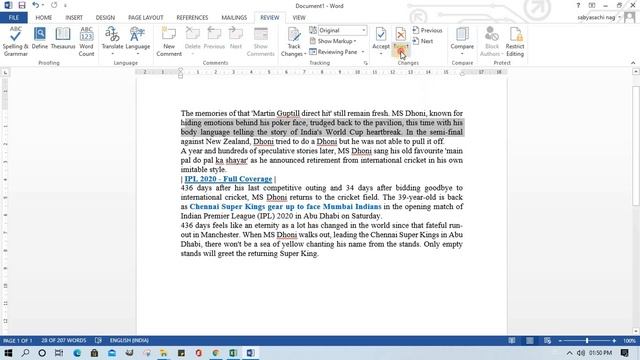The image size is (640, 360).
Task: Switch to the MAILINGS tab
Action: pyautogui.click(x=234, y=18)
